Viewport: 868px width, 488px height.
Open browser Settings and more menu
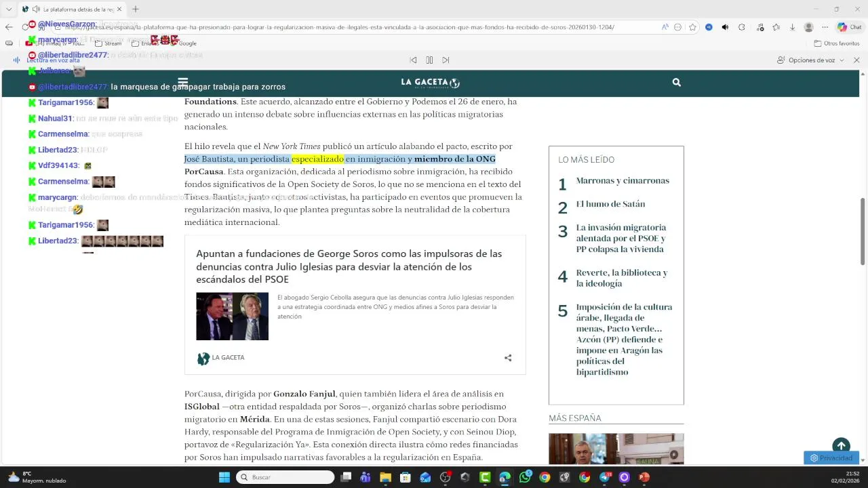click(x=825, y=27)
